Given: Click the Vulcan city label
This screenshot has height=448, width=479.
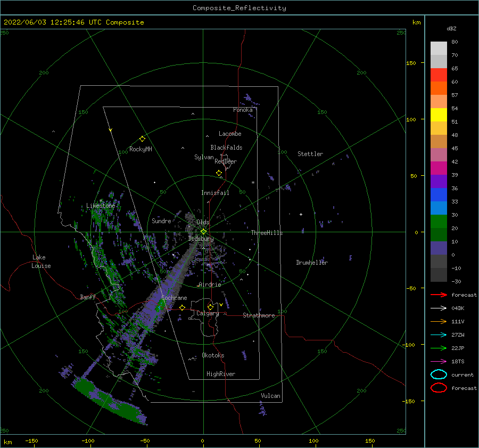Looking at the screenshot, I should click(x=271, y=396).
